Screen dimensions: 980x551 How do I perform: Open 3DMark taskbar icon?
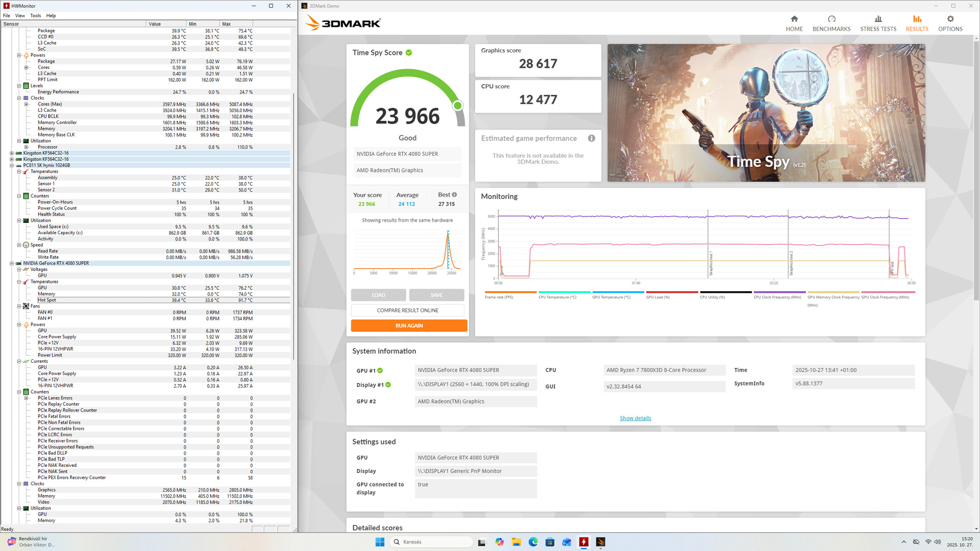click(600, 542)
